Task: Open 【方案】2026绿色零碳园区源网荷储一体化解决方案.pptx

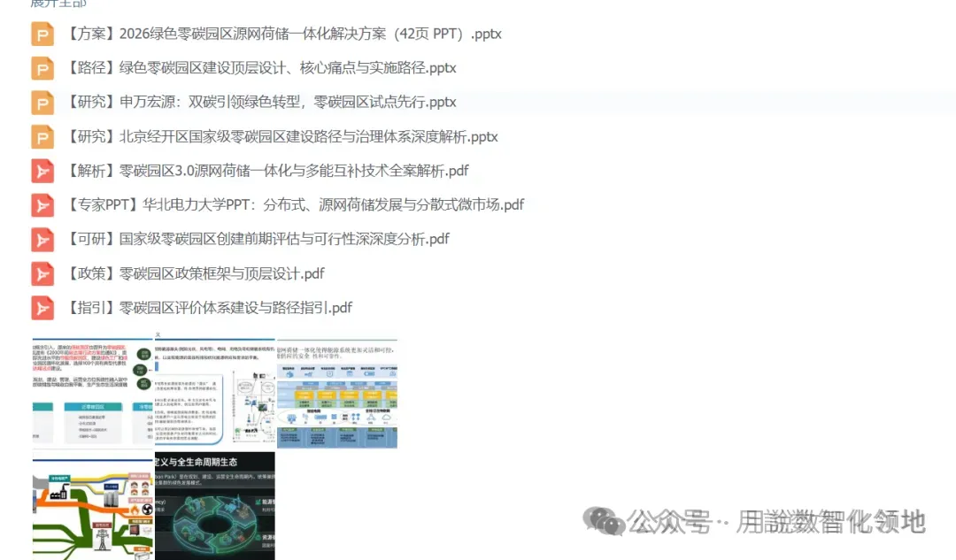Action: [x=283, y=34]
